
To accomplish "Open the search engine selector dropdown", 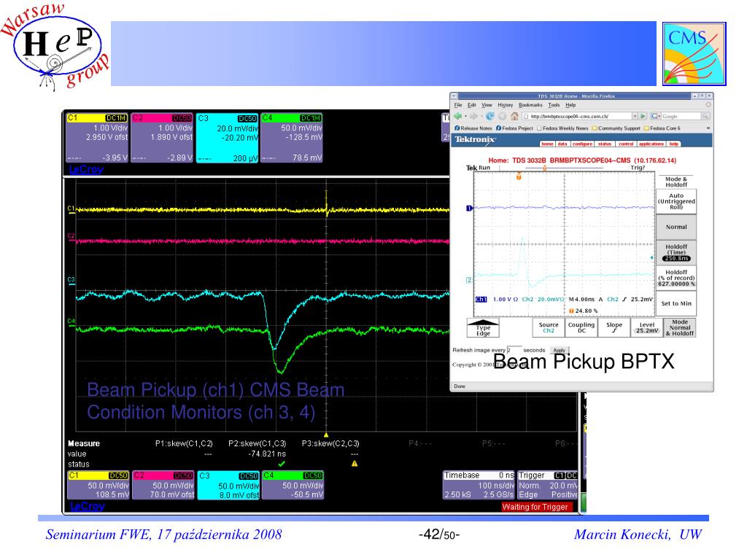I will [x=656, y=116].
